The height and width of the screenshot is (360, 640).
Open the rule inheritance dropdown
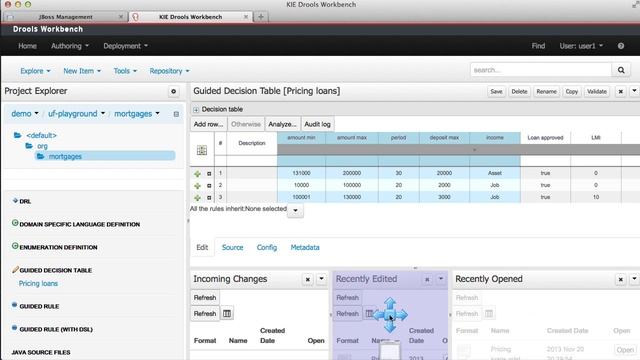click(295, 211)
